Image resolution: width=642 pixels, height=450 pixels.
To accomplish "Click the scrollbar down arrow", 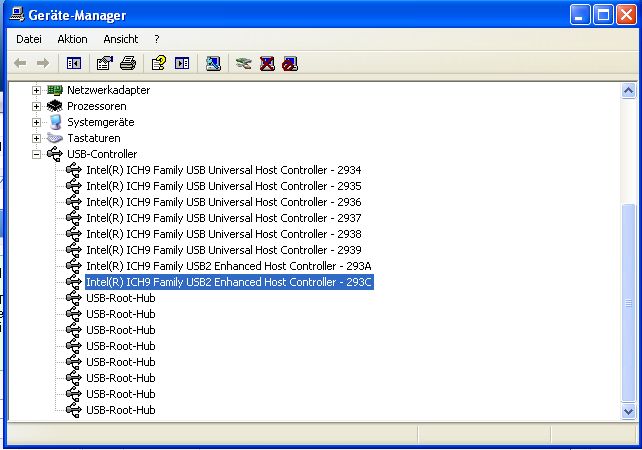I will tap(628, 411).
